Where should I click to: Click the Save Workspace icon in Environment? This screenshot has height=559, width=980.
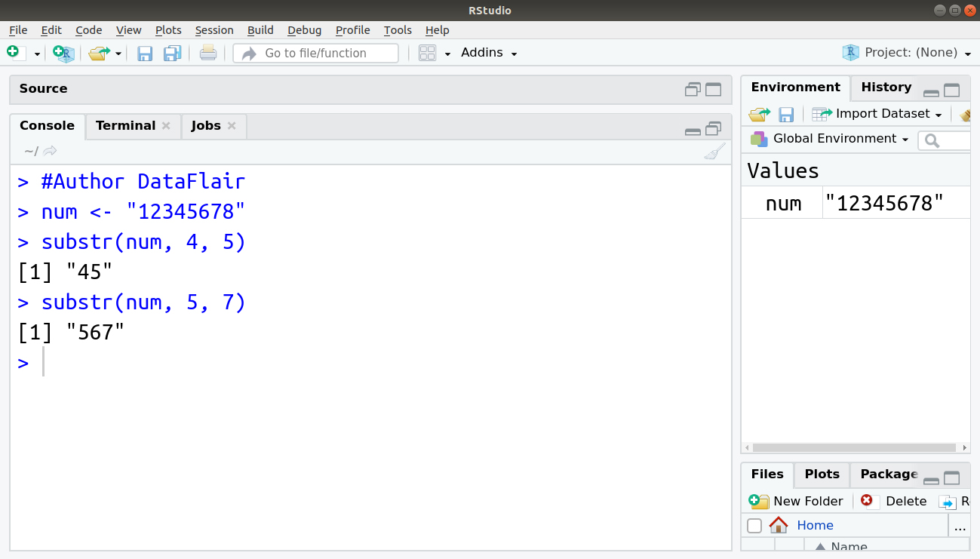pyautogui.click(x=786, y=114)
